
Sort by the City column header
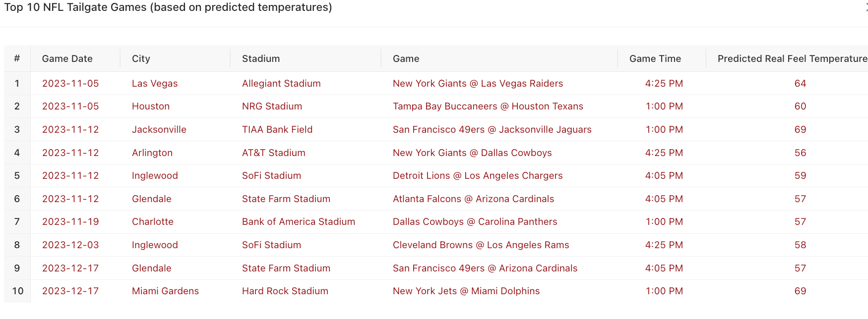[141, 58]
